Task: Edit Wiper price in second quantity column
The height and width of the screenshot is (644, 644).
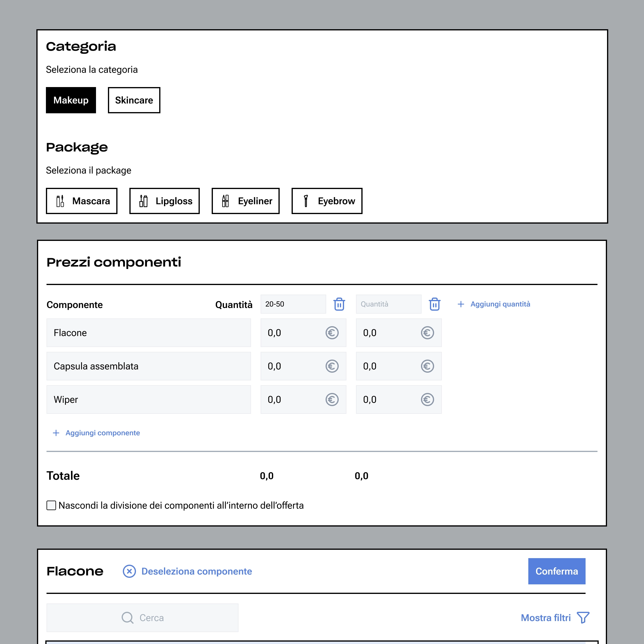Action: coord(399,399)
